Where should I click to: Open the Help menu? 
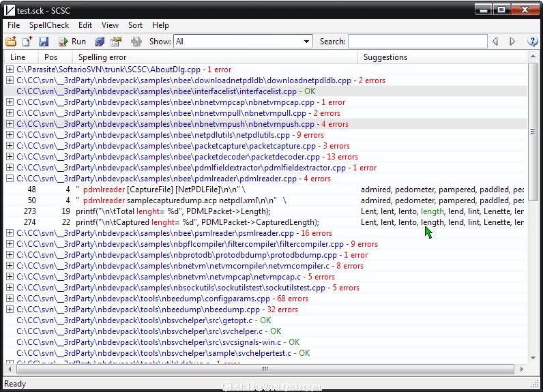tap(161, 25)
